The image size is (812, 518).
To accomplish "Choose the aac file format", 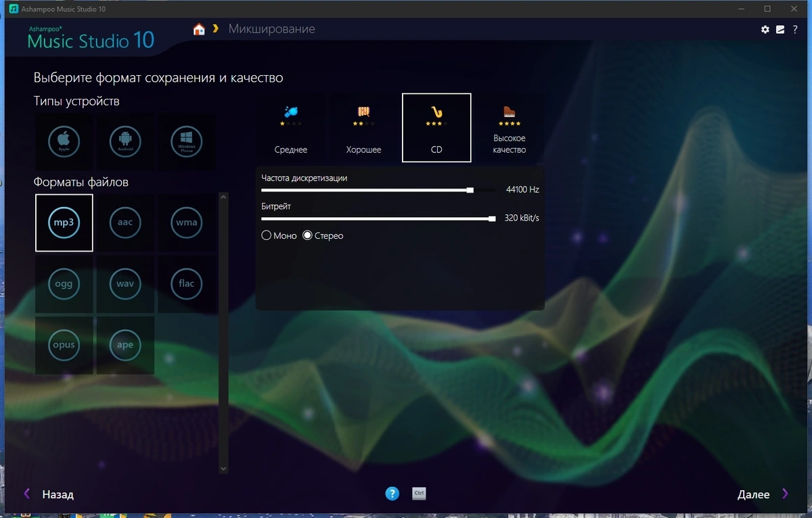I will click(125, 222).
